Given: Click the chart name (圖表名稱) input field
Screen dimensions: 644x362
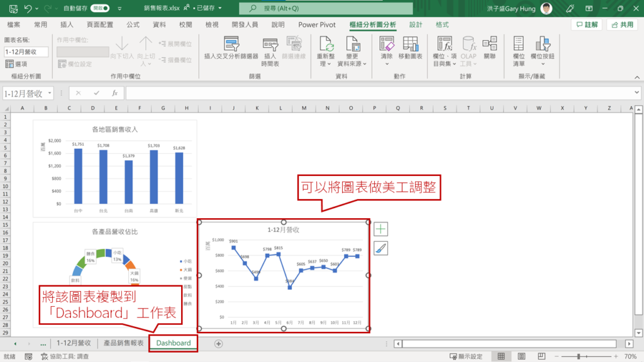Looking at the screenshot, I should (26, 52).
